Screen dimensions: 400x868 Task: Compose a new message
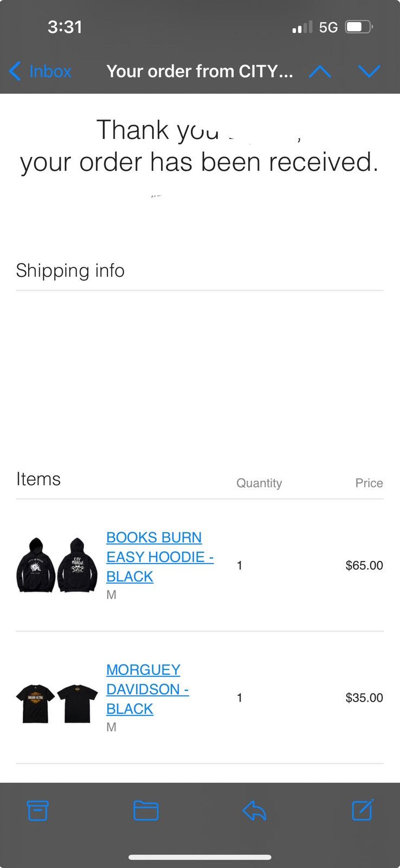[x=363, y=810]
